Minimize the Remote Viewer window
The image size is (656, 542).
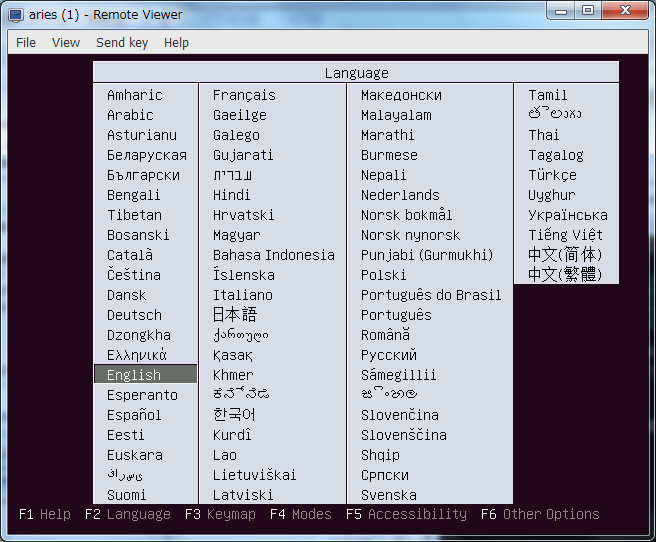pos(561,11)
